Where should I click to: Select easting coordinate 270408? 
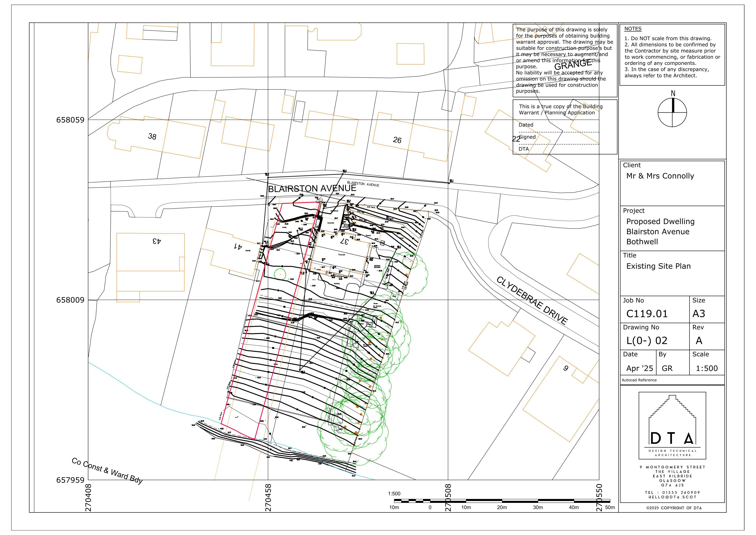pos(88,497)
